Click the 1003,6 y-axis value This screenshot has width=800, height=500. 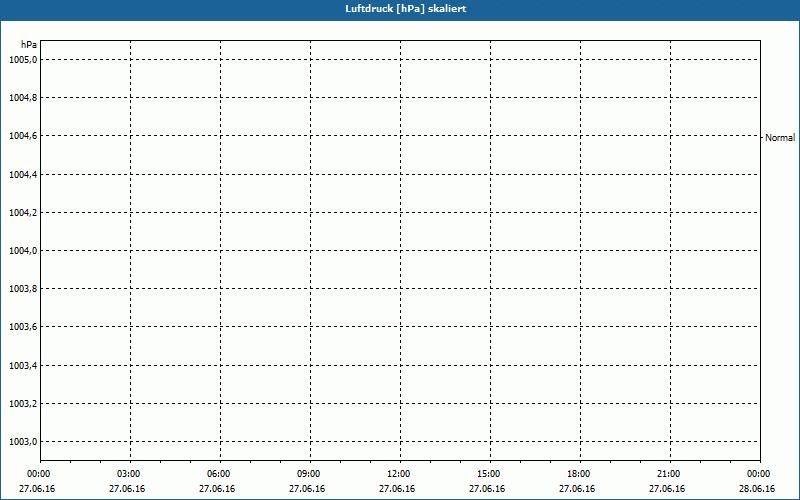click(x=23, y=327)
